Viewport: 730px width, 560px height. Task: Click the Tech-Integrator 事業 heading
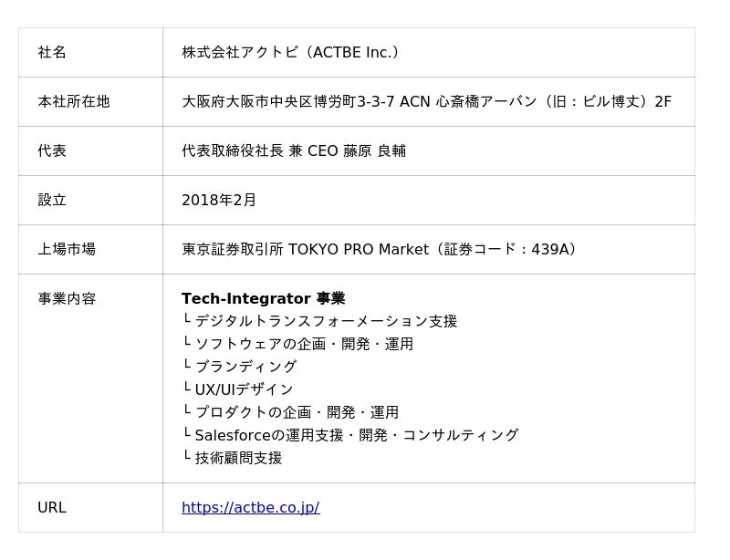click(x=263, y=299)
